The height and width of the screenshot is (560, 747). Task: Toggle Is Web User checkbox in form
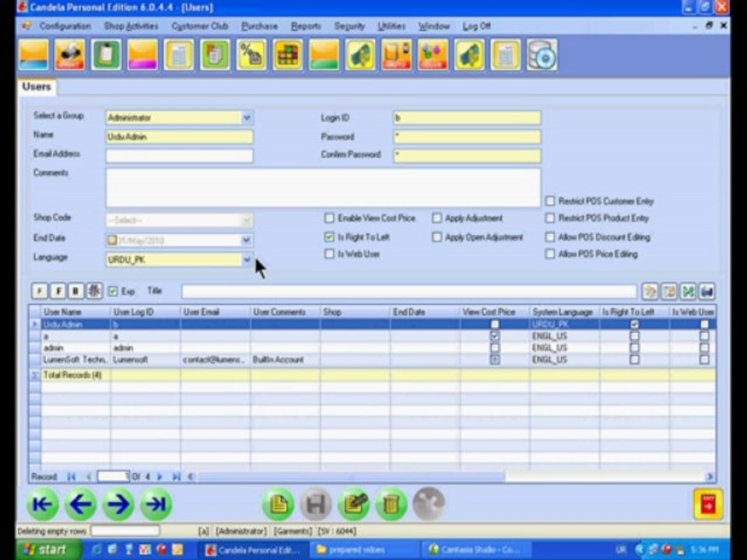[x=329, y=254]
